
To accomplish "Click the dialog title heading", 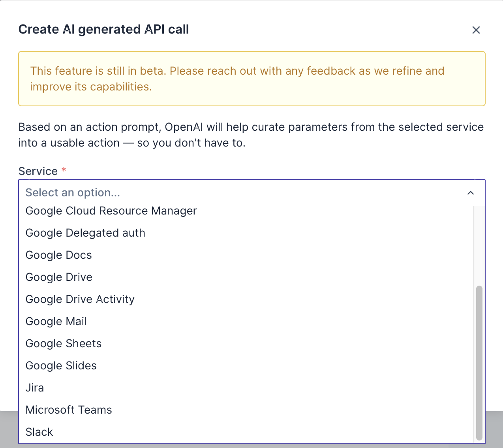I will pyautogui.click(x=103, y=30).
